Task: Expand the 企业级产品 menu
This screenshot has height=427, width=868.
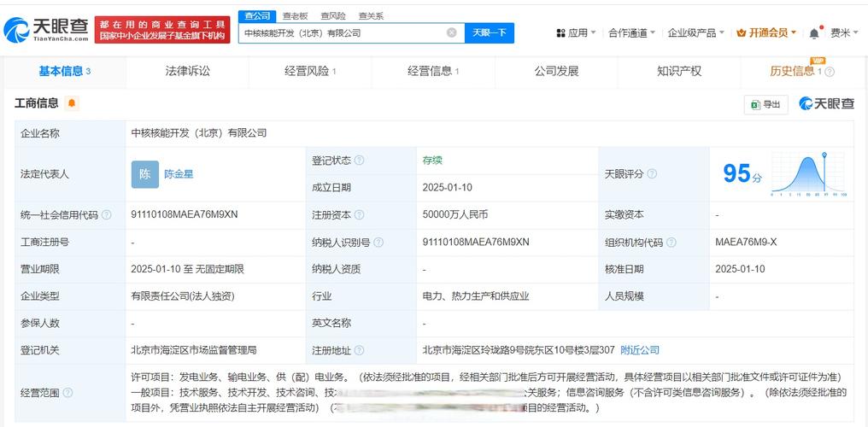Action: coord(695,32)
